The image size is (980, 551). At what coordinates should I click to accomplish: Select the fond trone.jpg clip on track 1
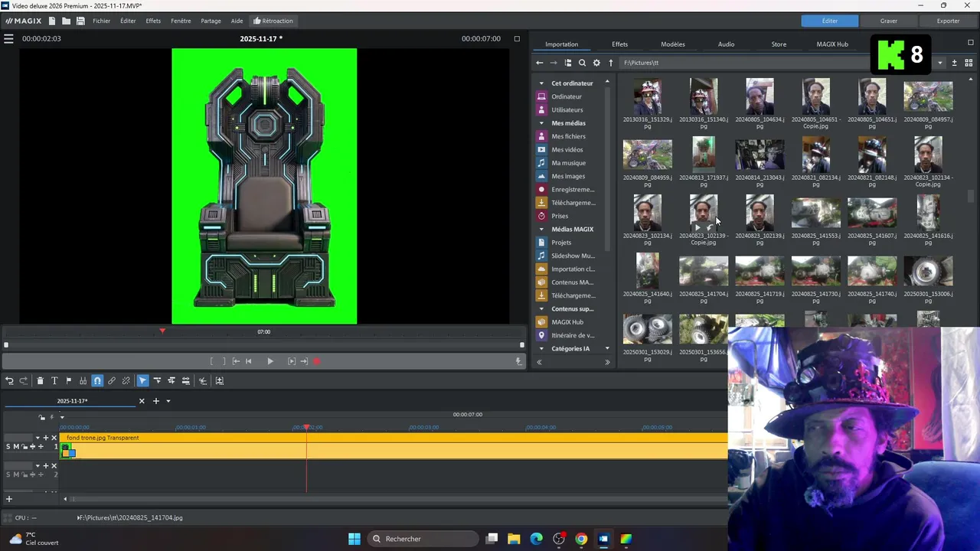pyautogui.click(x=394, y=447)
